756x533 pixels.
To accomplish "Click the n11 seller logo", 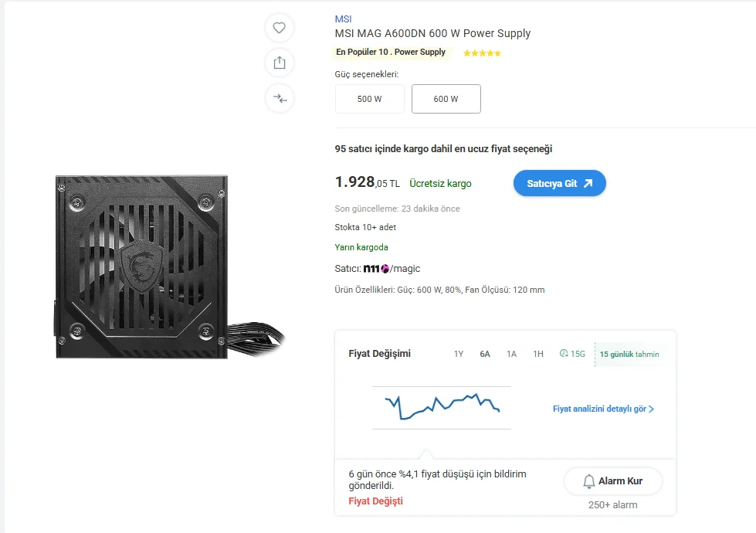I will click(x=376, y=269).
